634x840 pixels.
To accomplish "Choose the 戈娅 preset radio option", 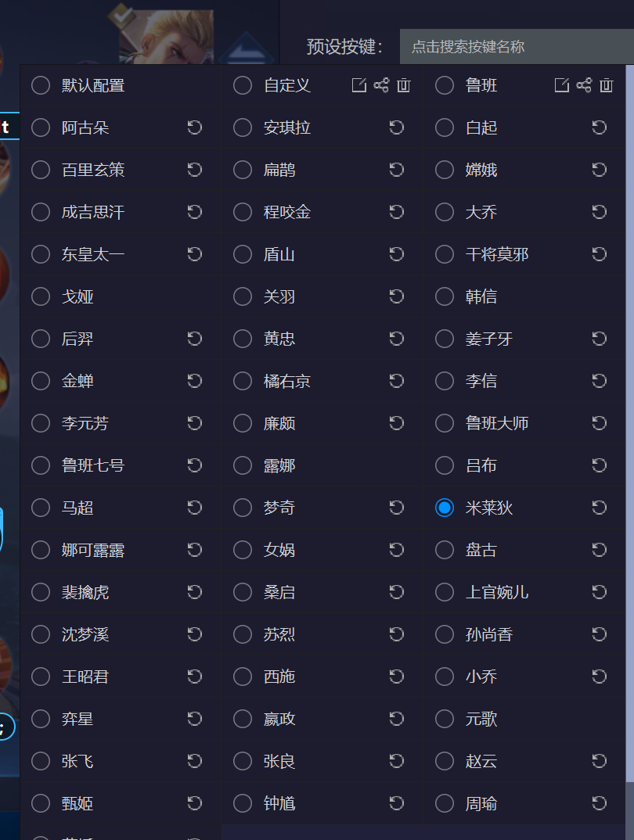I will tap(41, 296).
